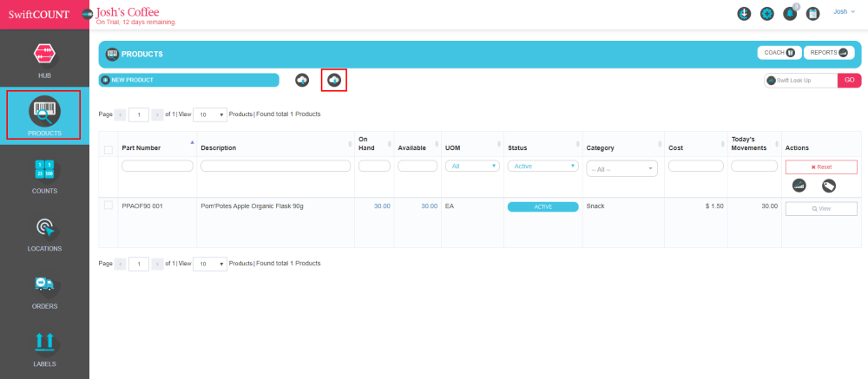The height and width of the screenshot is (379, 868).
Task: Open the Labels section in sidebar
Action: point(45,350)
